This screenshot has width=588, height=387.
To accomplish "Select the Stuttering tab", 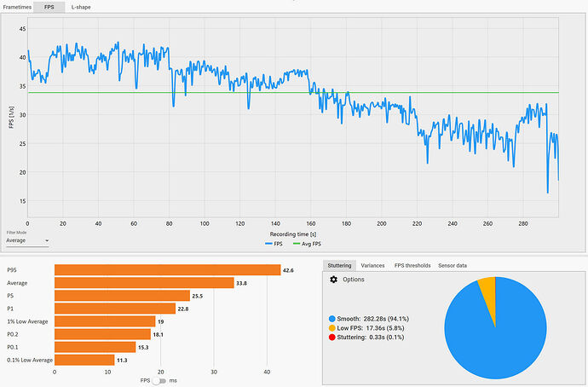I will 337,265.
